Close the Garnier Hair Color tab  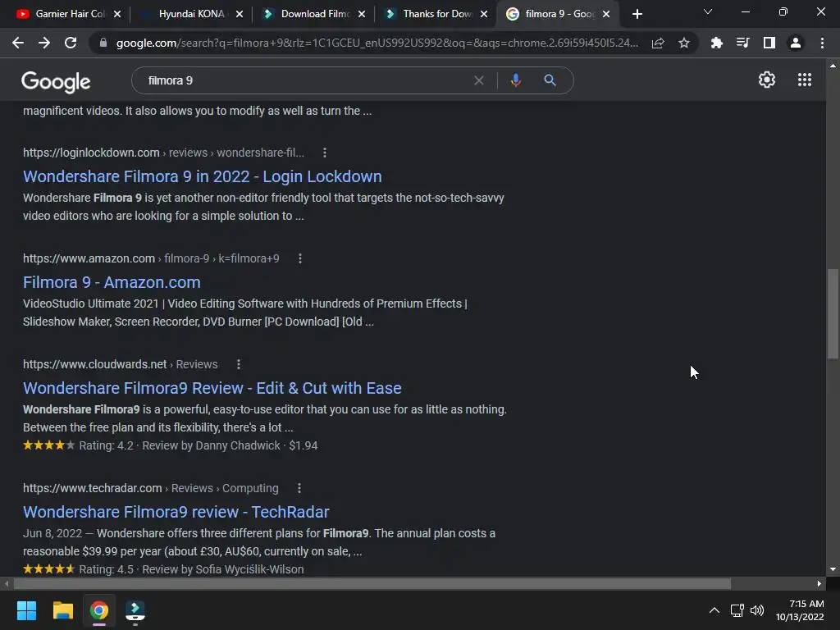(x=117, y=14)
